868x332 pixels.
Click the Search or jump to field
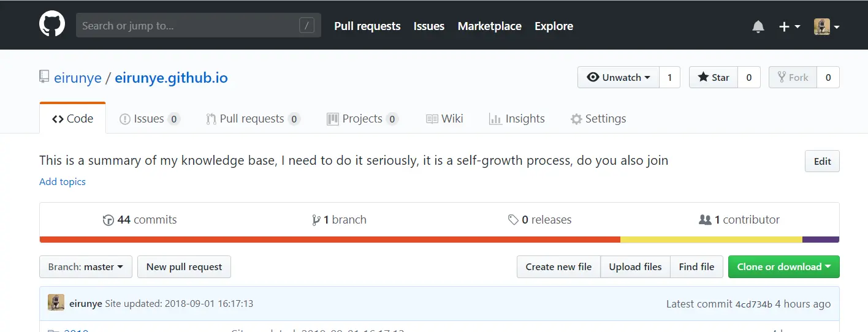[199, 26]
